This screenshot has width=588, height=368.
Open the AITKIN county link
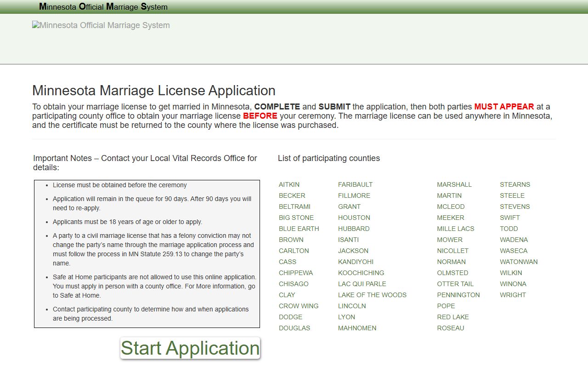coord(289,184)
